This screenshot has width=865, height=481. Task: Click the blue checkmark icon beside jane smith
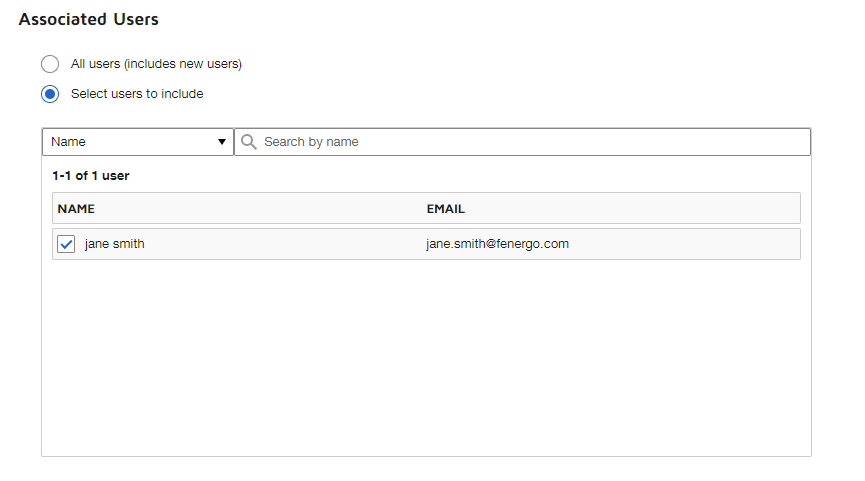coord(66,244)
